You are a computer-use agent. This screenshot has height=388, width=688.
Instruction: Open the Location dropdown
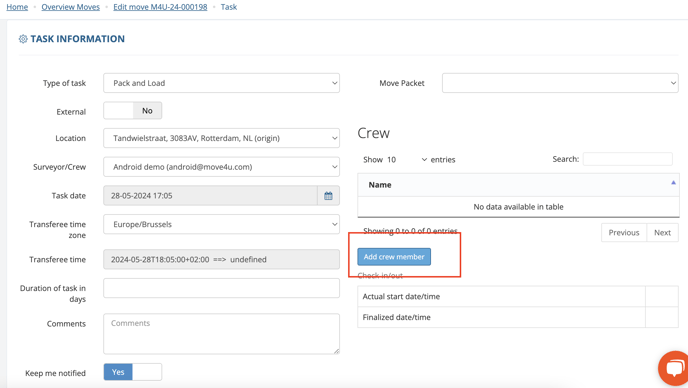point(222,138)
